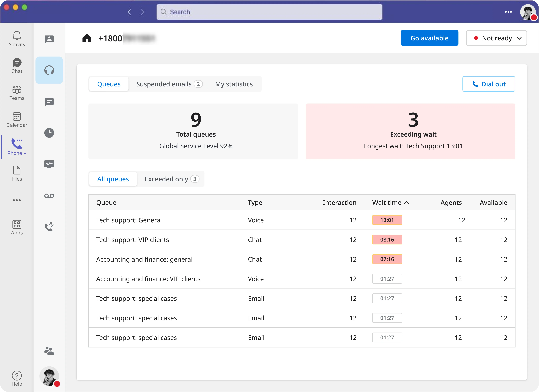The width and height of the screenshot is (539, 392).
Task: Go forward with the right arrow
Action: 142,12
